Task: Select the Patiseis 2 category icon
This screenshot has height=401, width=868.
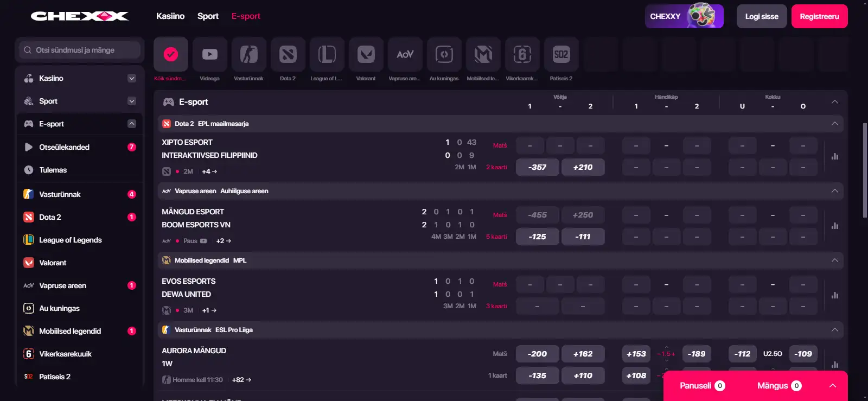Action: [x=561, y=54]
